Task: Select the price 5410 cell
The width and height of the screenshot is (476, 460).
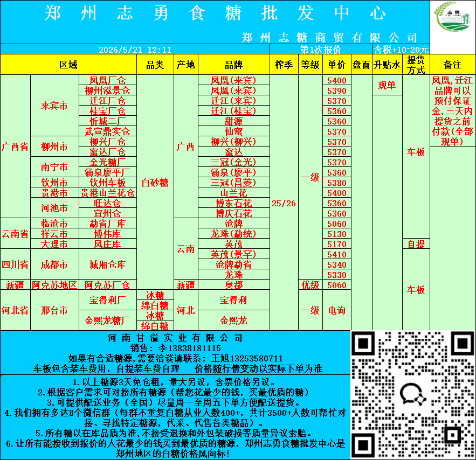Action: [337, 254]
